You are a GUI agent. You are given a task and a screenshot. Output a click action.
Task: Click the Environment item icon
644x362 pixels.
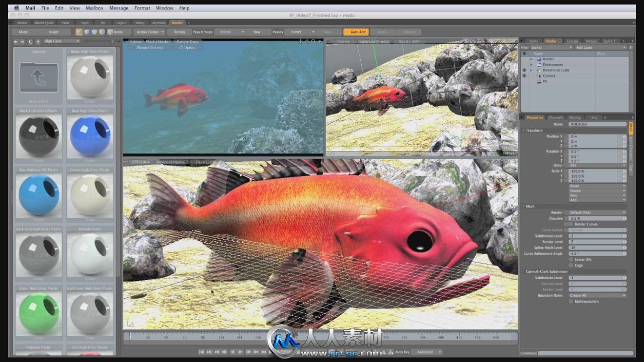pos(539,65)
